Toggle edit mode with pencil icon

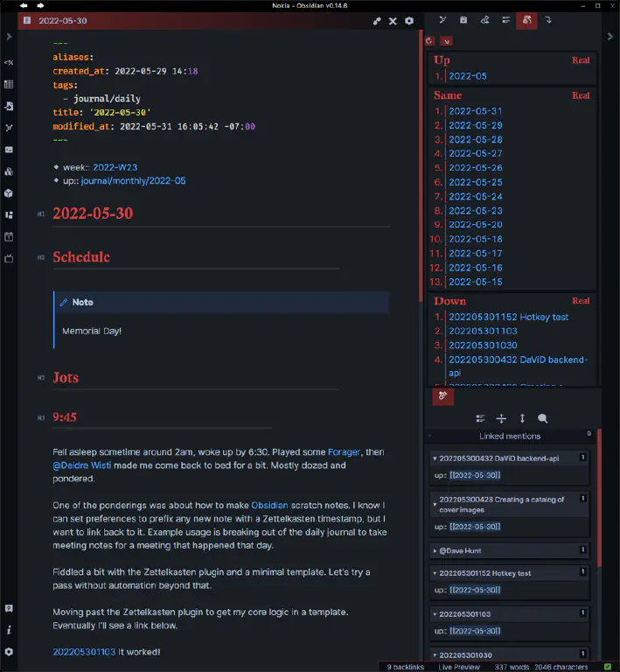pos(377,21)
